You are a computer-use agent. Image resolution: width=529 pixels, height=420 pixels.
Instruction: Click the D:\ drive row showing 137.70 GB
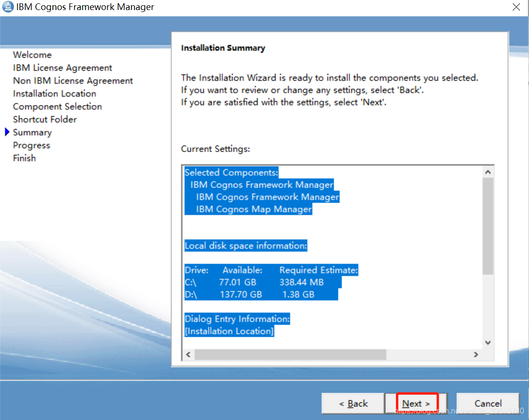(x=261, y=294)
